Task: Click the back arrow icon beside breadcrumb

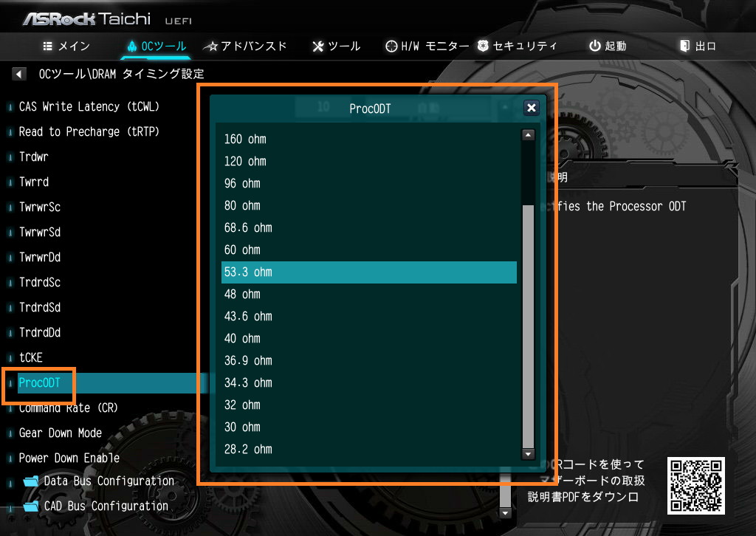Action: 18,75
